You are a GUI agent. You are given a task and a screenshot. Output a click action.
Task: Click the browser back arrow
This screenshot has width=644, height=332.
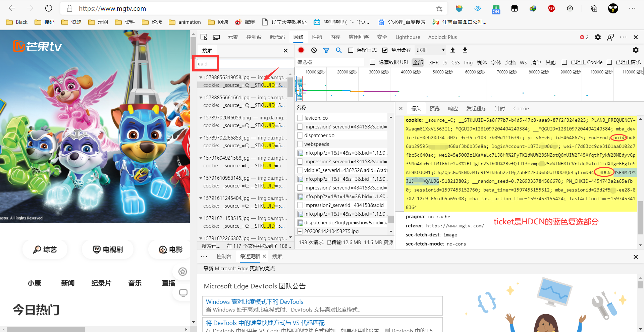click(12, 8)
